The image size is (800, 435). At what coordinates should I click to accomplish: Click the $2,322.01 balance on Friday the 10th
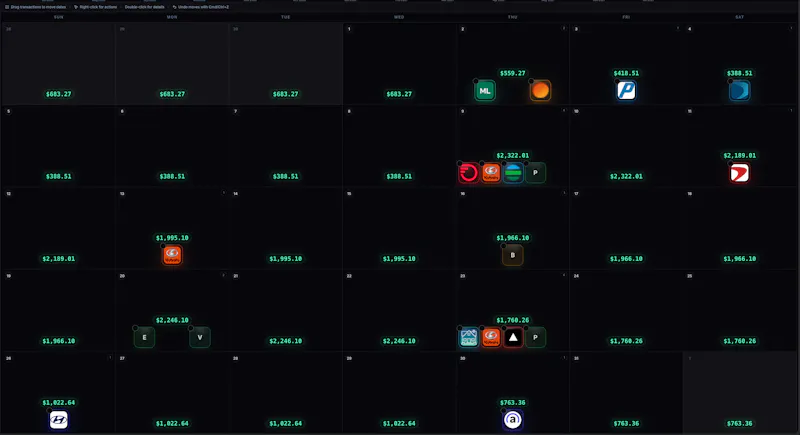pyautogui.click(x=626, y=176)
